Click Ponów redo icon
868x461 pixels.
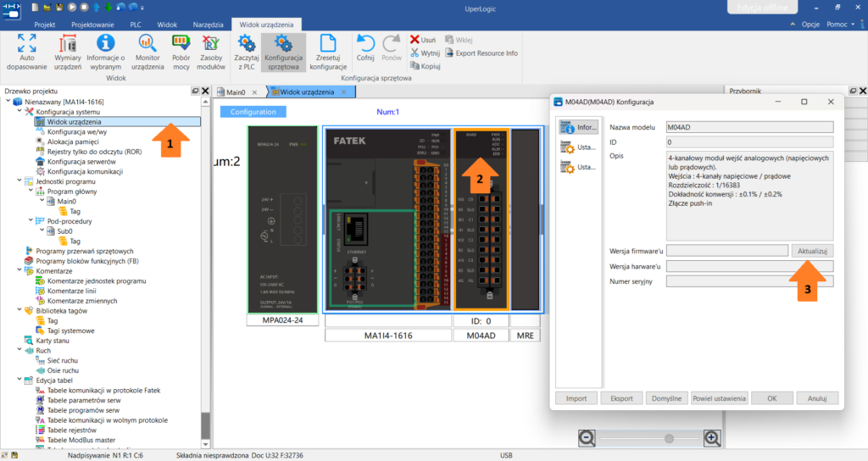(392, 47)
